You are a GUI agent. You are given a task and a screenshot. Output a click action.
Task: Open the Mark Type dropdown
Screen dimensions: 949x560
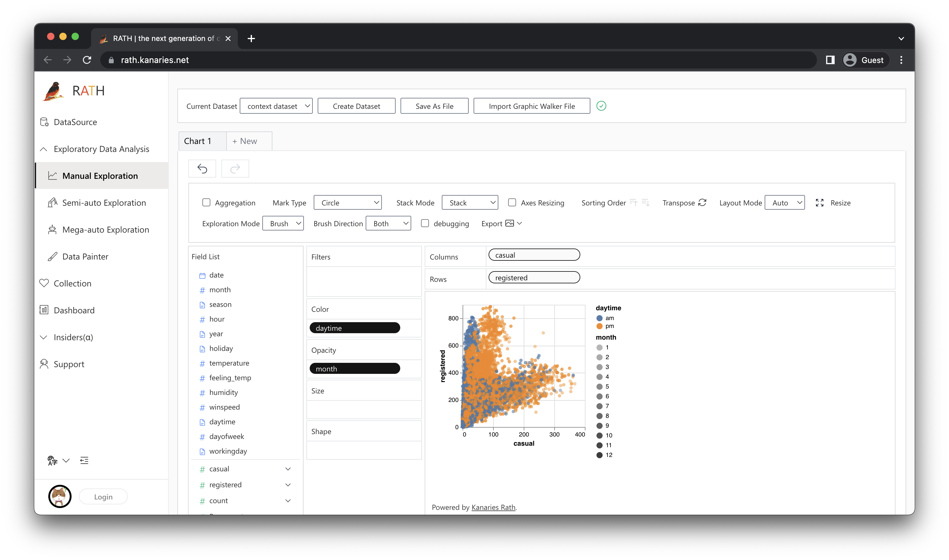[x=347, y=203]
